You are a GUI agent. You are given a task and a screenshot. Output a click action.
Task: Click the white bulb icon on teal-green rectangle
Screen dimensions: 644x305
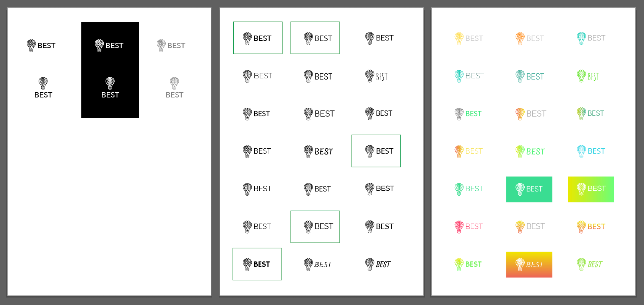[520, 189]
